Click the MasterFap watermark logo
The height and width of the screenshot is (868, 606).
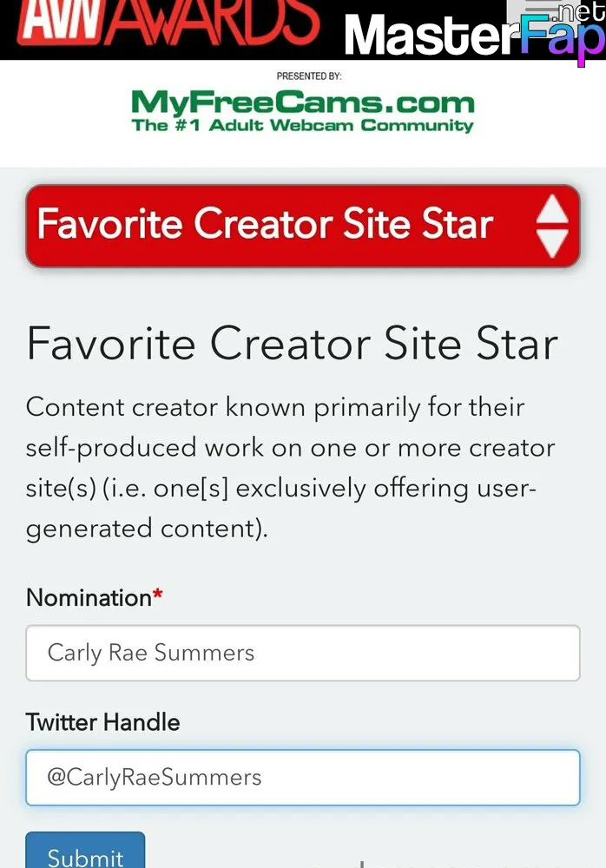pos(475,35)
